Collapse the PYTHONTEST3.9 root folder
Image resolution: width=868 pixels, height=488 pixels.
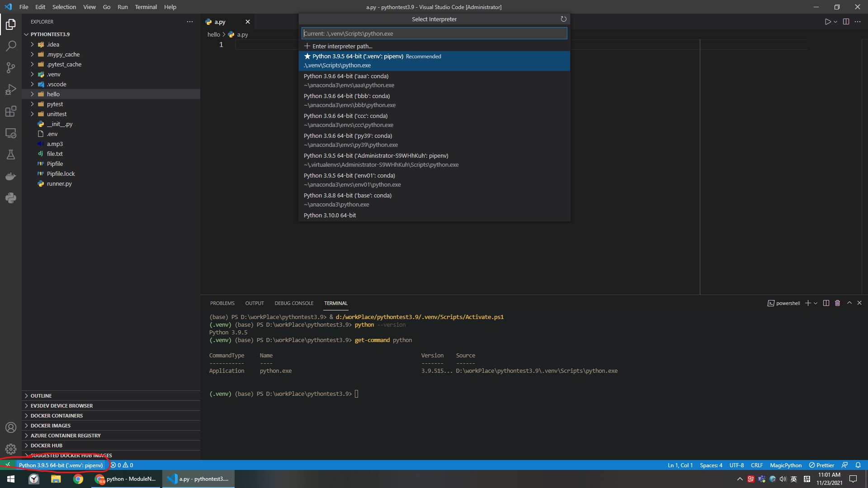(x=111, y=34)
